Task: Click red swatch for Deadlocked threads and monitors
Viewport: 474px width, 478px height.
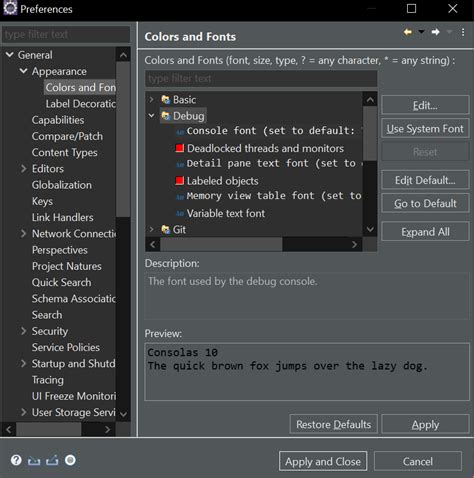Action: coord(180,148)
